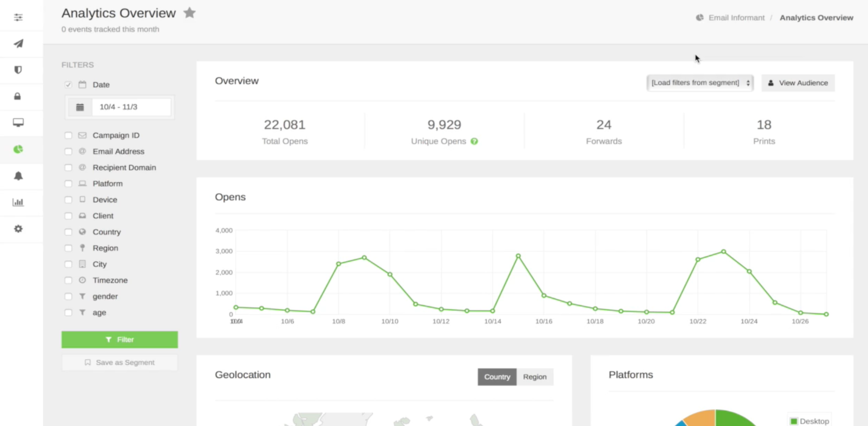
Task: Click the View Audience button
Action: tap(798, 83)
